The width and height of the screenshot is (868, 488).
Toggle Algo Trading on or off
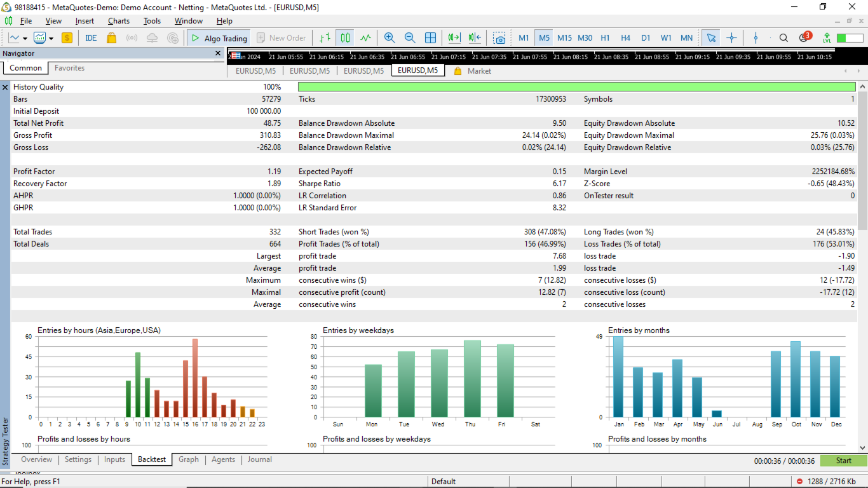coord(219,38)
